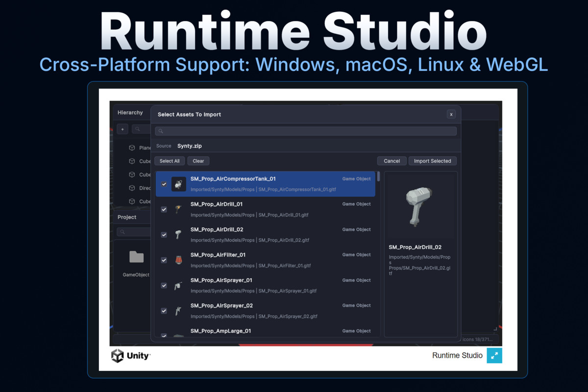Click the Runtime Studio label beside fullscreen
Viewport: 588px width, 392px height.
click(457, 356)
